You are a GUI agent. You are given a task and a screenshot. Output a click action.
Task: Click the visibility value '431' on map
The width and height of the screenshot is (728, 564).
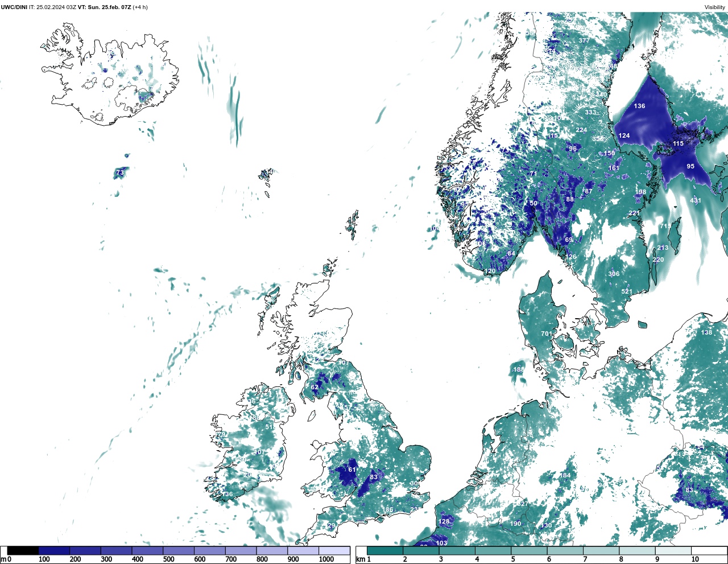(696, 201)
